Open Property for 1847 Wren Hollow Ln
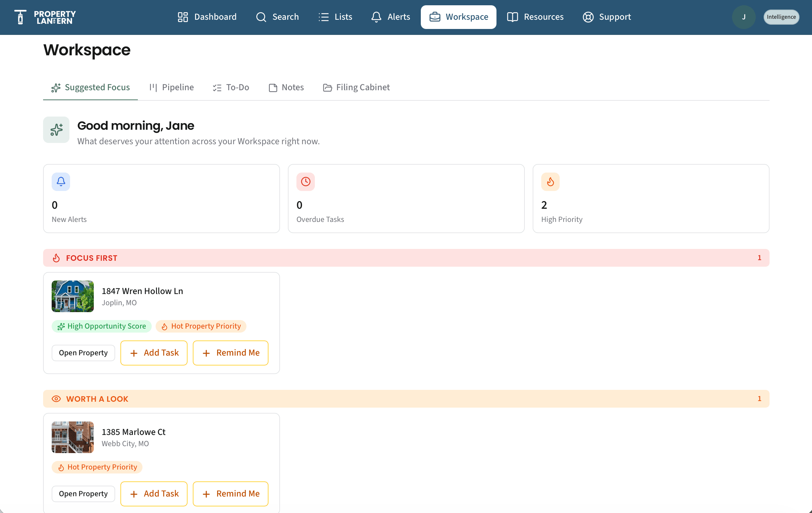Image resolution: width=812 pixels, height=513 pixels. (83, 353)
